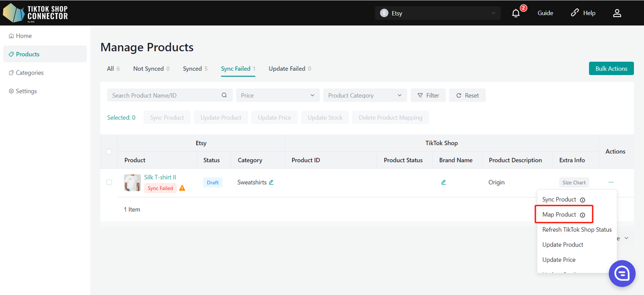This screenshot has width=644, height=295.
Task: Select the Sync Failed tab
Action: pyautogui.click(x=238, y=68)
